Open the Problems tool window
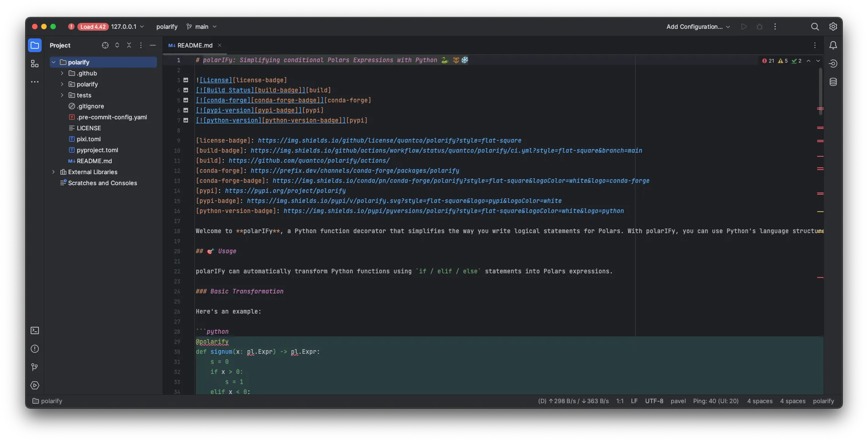This screenshot has height=442, width=868. coord(35,349)
